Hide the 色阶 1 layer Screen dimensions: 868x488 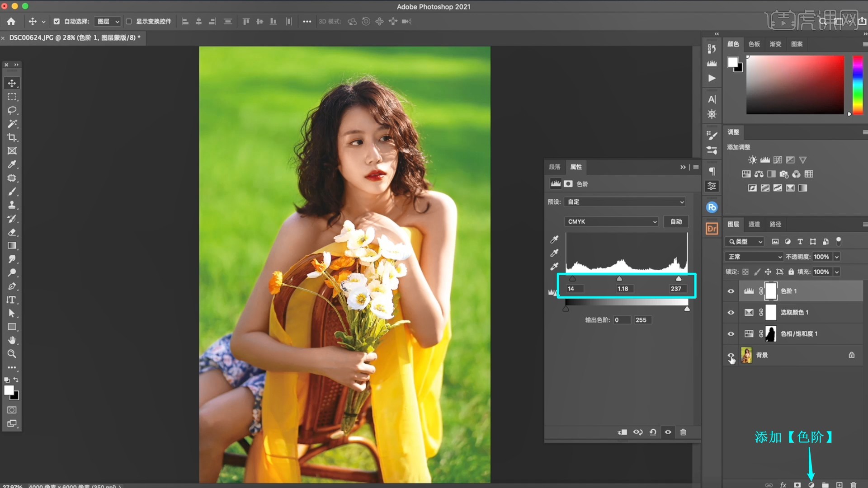click(x=731, y=291)
